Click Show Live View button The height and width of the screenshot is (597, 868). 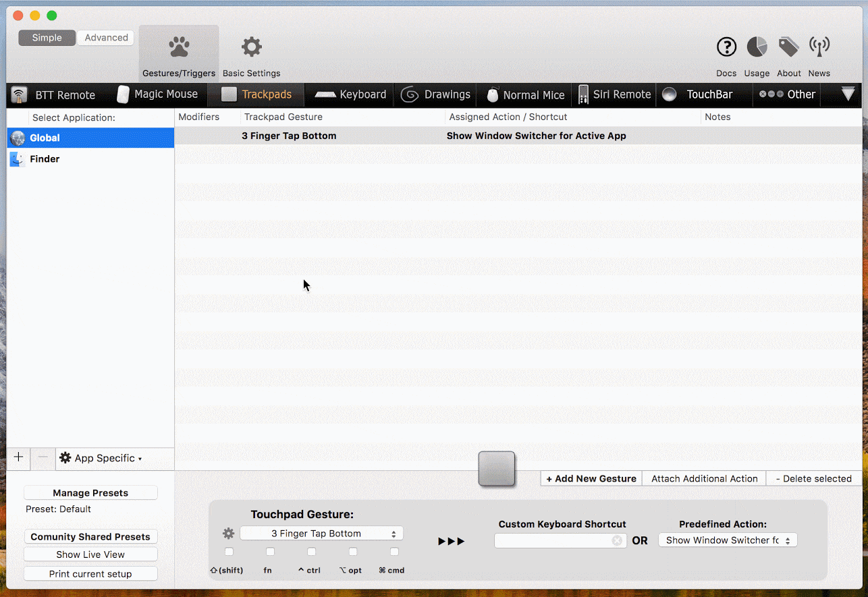tap(90, 555)
